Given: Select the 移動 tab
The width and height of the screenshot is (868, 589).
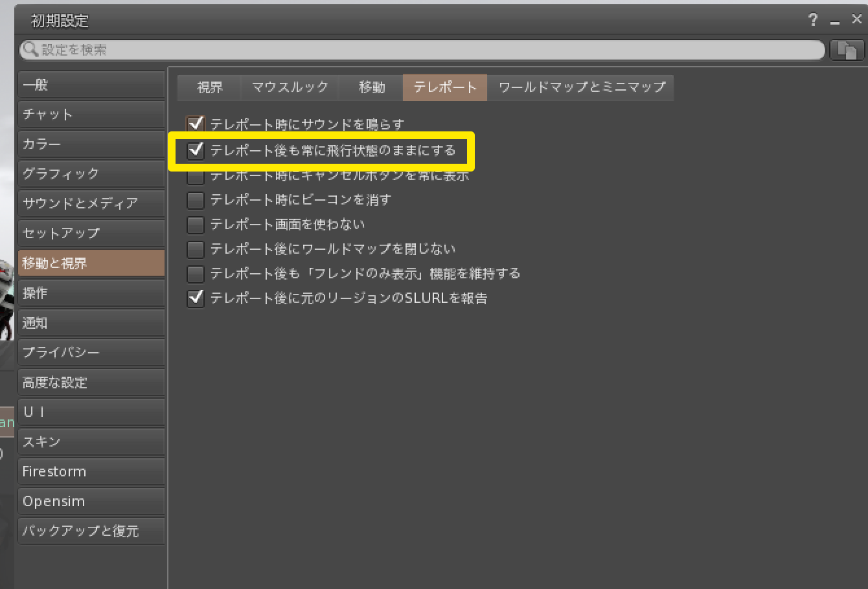Looking at the screenshot, I should click(371, 87).
